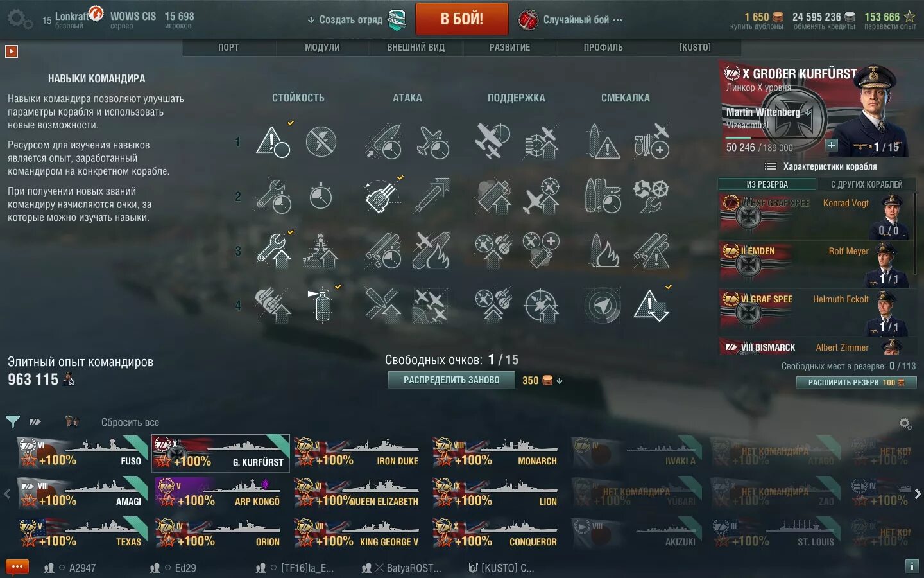
Task: Toggle the checked warning-triangle skill in row one
Action: pos(273,141)
